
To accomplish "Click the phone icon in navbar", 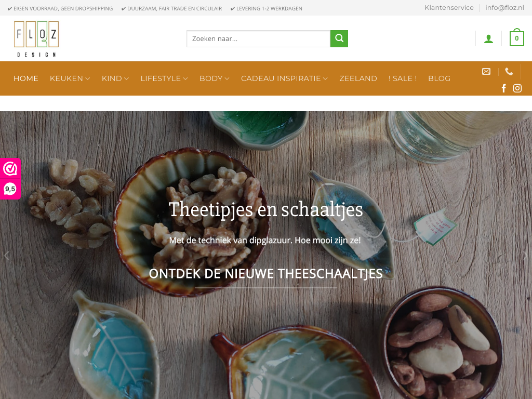I will [x=509, y=71].
